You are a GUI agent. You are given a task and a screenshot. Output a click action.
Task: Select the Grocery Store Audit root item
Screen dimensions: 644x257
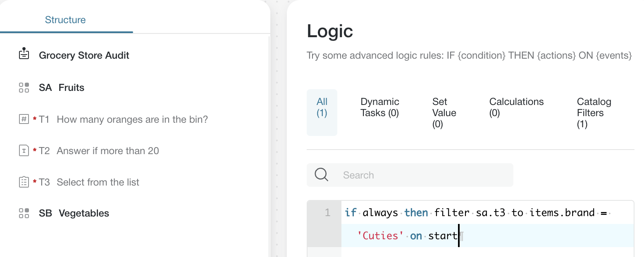click(84, 55)
